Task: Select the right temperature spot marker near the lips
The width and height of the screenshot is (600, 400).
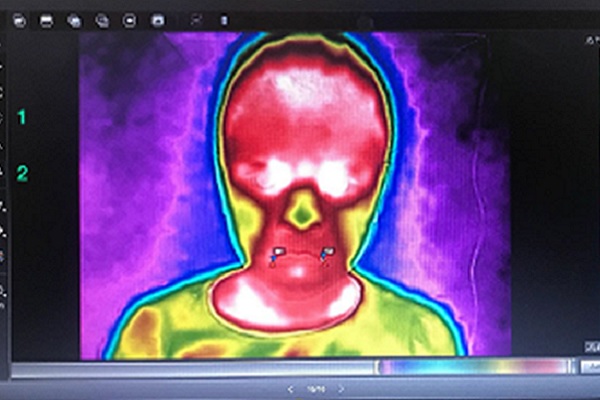Action: [326, 256]
